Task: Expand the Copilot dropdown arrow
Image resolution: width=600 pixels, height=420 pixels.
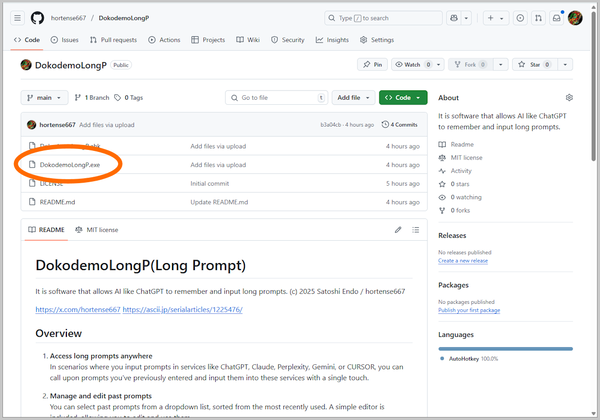Action: [466, 18]
